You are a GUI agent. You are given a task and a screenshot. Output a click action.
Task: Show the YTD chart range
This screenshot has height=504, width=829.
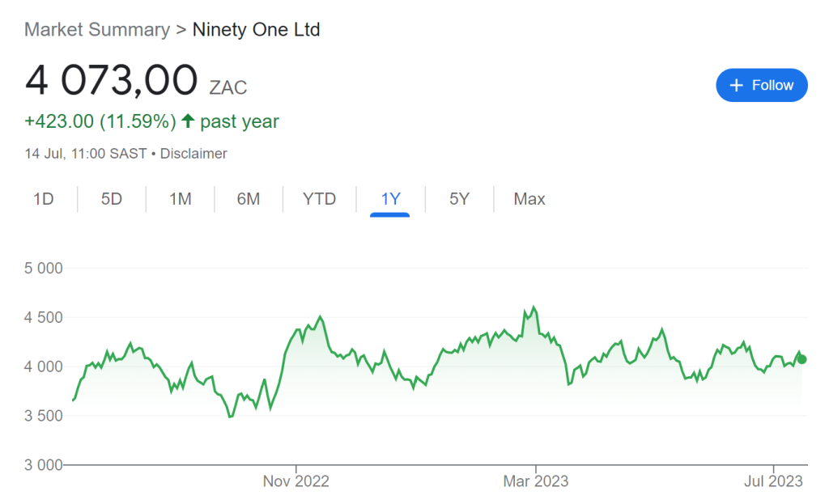click(319, 199)
